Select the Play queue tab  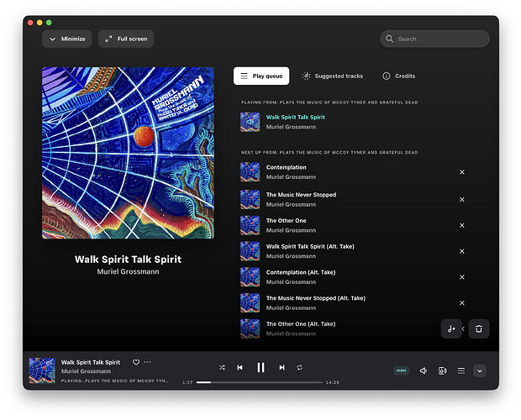coord(261,76)
